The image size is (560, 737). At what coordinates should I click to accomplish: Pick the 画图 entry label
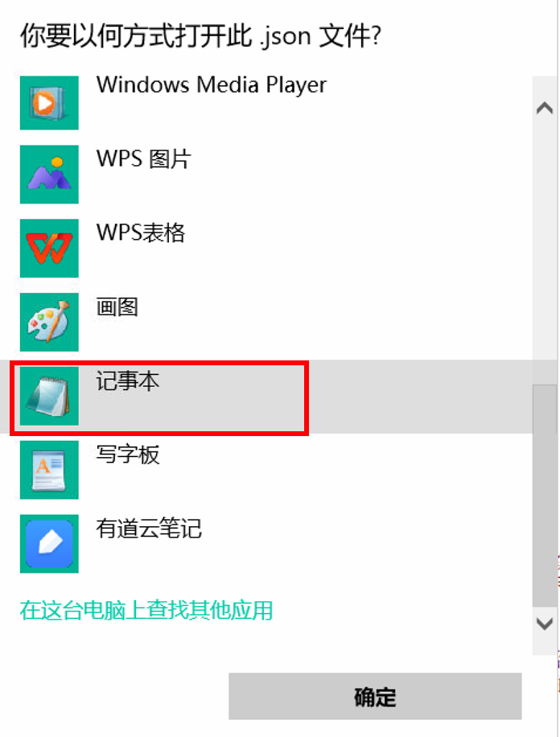click(117, 307)
